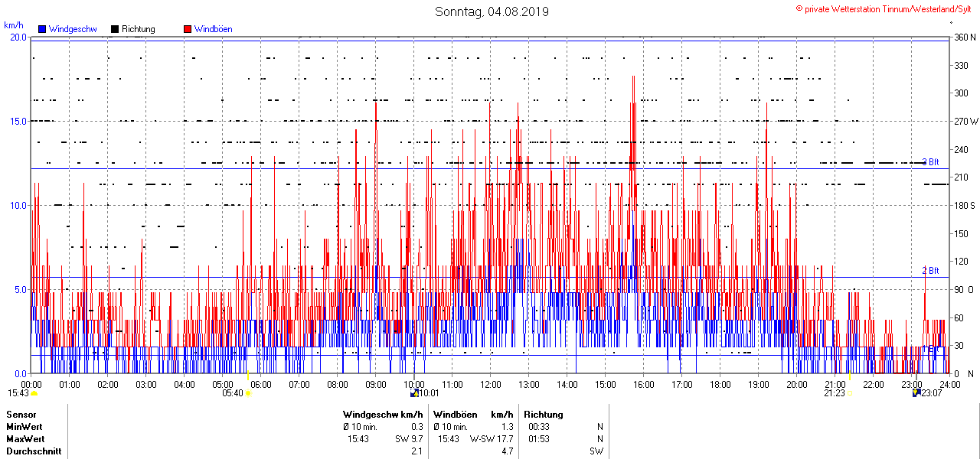The height and width of the screenshot is (459, 980).
Task: Click the 10.0 value on the left axis
Action: [x=18, y=205]
